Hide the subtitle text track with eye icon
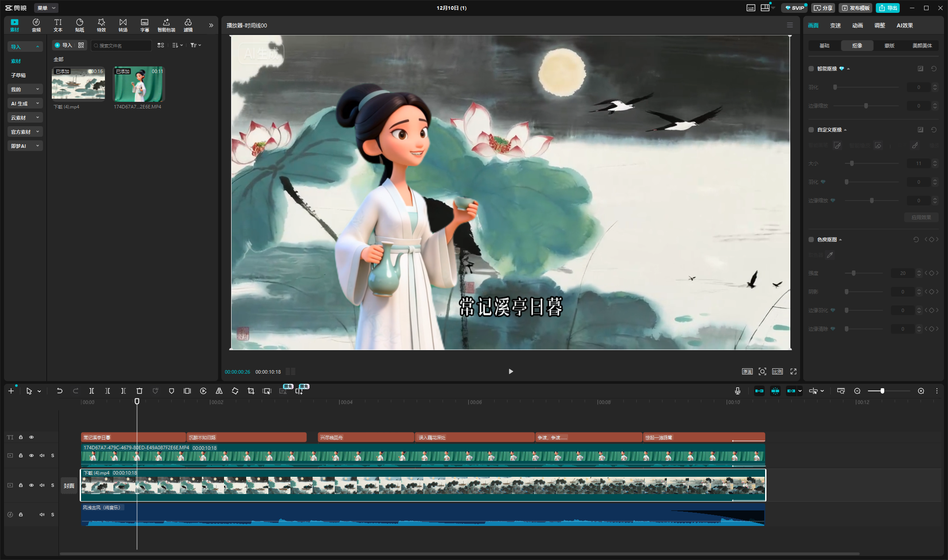Image resolution: width=948 pixels, height=560 pixels. [31, 437]
